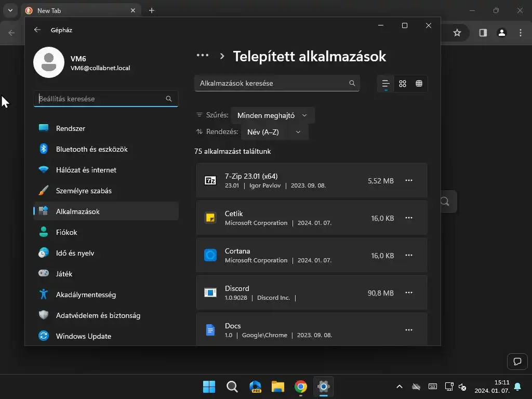Open the Minden meghajtó filter dropdown
This screenshot has width=532, height=399.
coord(272,115)
